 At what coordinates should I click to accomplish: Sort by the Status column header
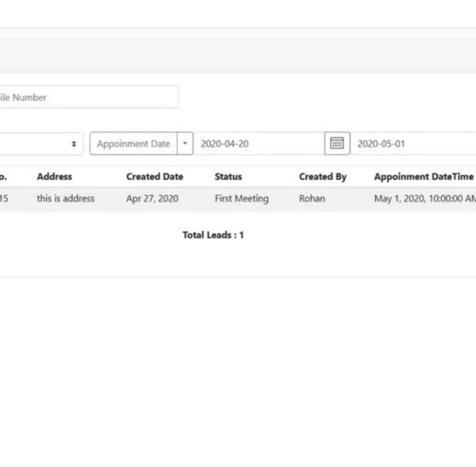228,177
